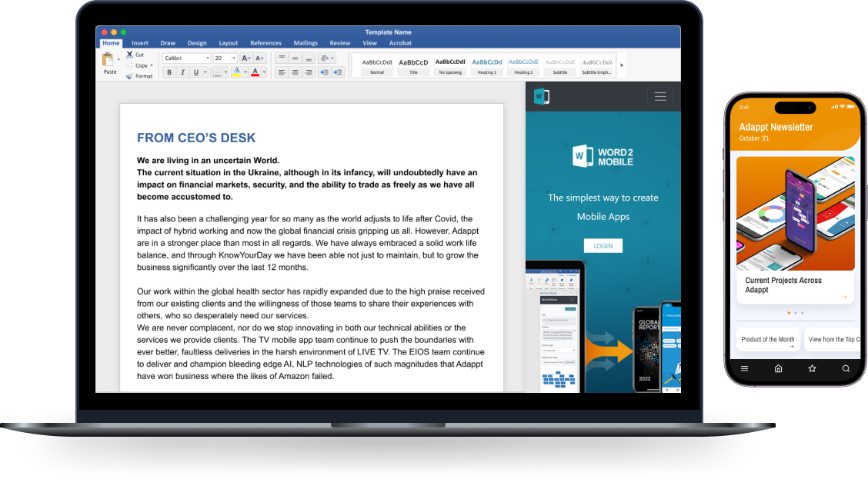Open the Paste options dropdown arrow
868x479 pixels.
[119, 60]
